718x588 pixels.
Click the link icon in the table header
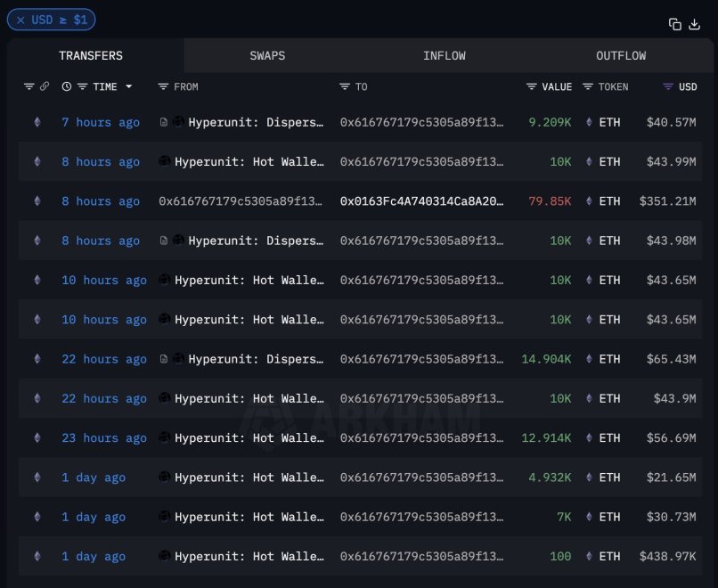coord(45,86)
